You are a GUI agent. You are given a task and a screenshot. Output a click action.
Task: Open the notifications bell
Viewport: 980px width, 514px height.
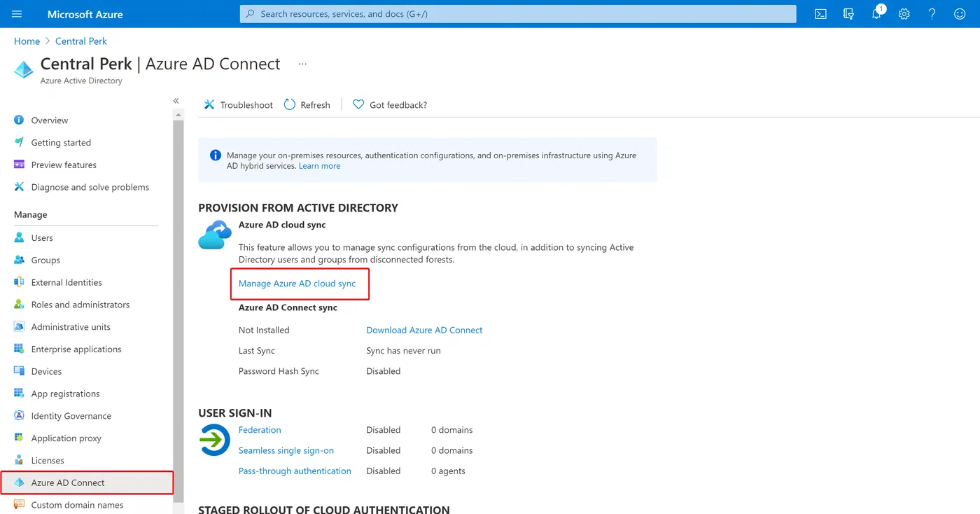(x=876, y=14)
